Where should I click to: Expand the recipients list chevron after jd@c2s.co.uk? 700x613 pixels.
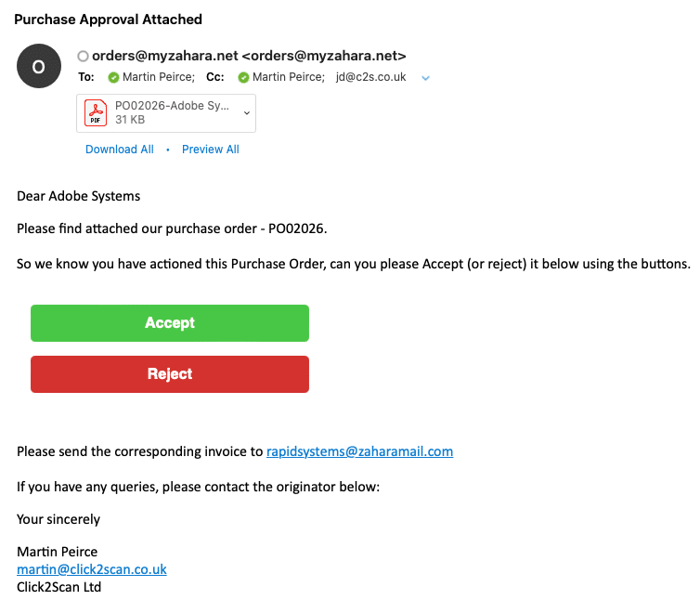425,78
